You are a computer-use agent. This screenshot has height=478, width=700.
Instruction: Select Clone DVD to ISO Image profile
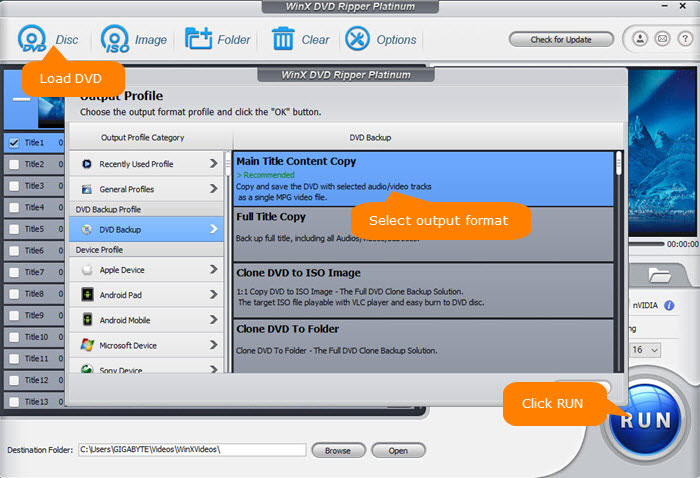click(x=423, y=291)
